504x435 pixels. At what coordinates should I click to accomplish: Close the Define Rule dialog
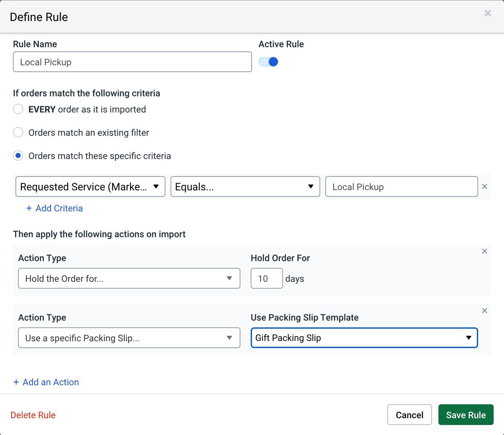pos(488,13)
